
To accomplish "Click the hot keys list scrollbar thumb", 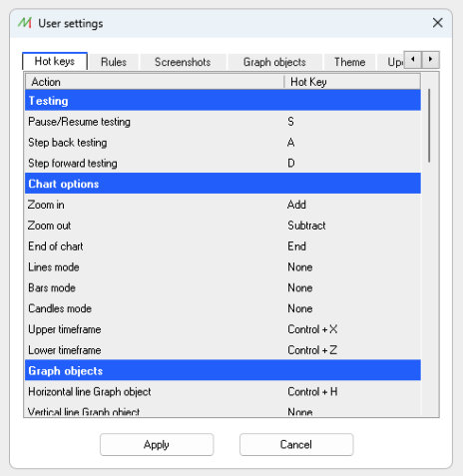I will 429,126.
